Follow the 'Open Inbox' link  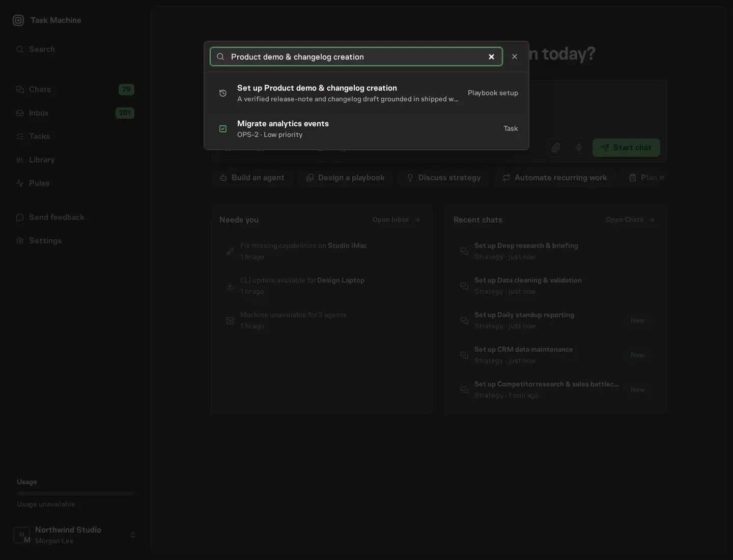(397, 220)
